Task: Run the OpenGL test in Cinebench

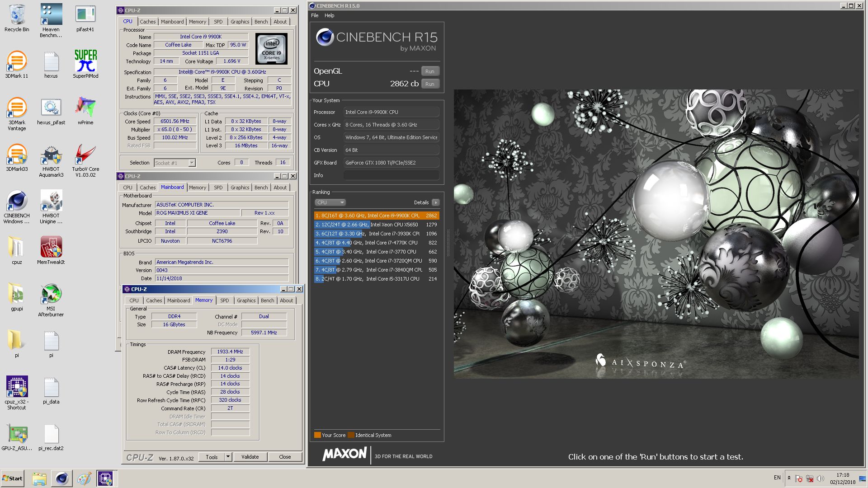Action: tap(430, 71)
